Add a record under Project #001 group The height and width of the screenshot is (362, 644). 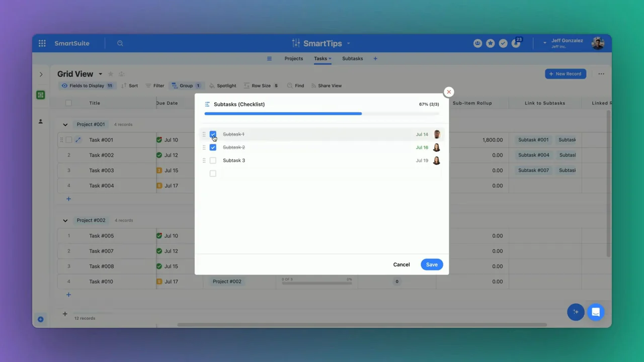(x=69, y=199)
